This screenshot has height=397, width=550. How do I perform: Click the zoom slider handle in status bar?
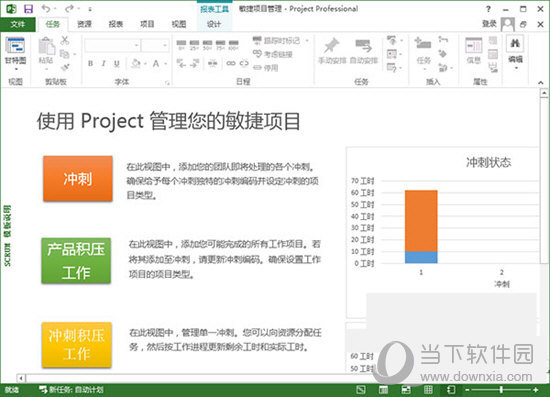coord(502,389)
